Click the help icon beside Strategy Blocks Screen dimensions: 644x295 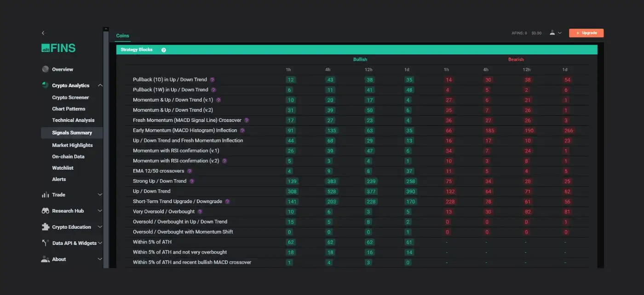[x=164, y=50]
